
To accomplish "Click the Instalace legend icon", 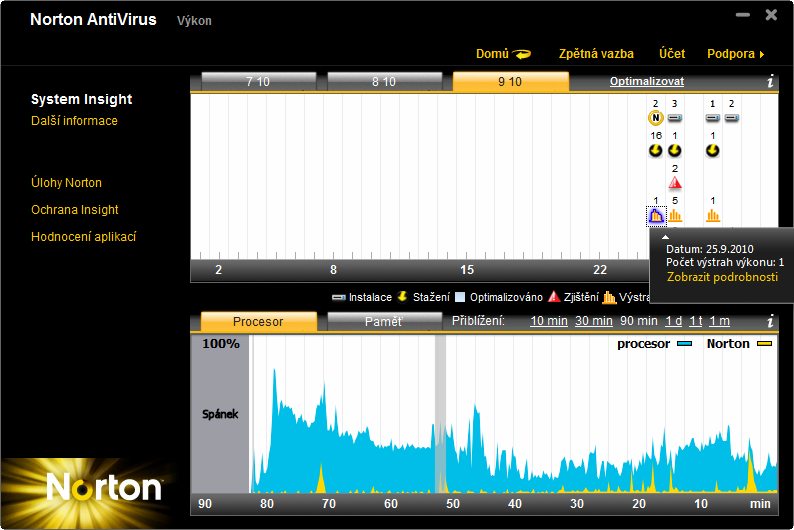I will [339, 298].
